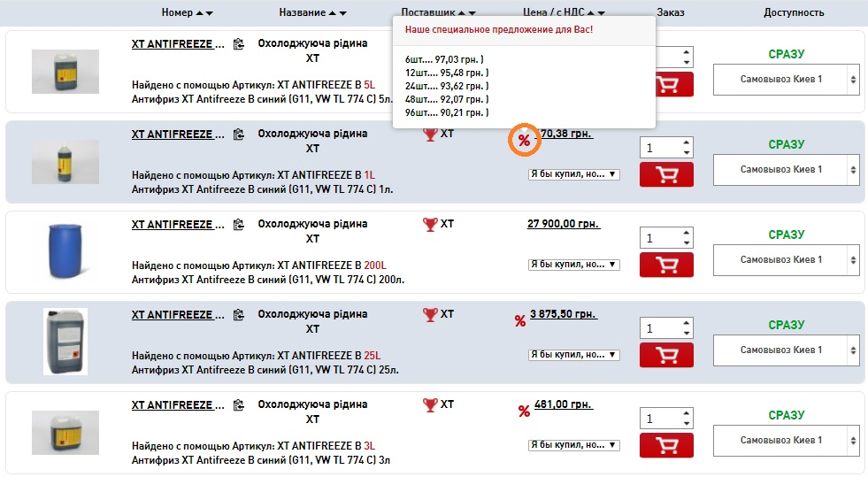Sort by Цена / с НДС column
868x477 pixels.
point(564,12)
